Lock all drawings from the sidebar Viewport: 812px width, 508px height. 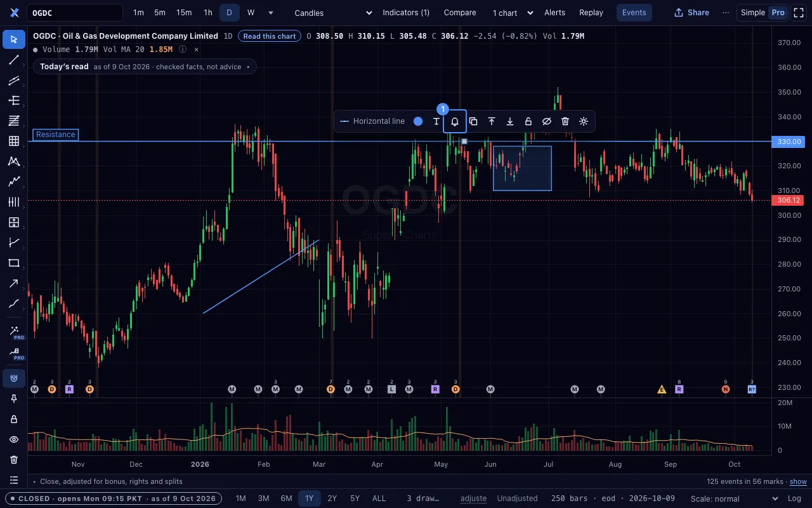click(14, 419)
